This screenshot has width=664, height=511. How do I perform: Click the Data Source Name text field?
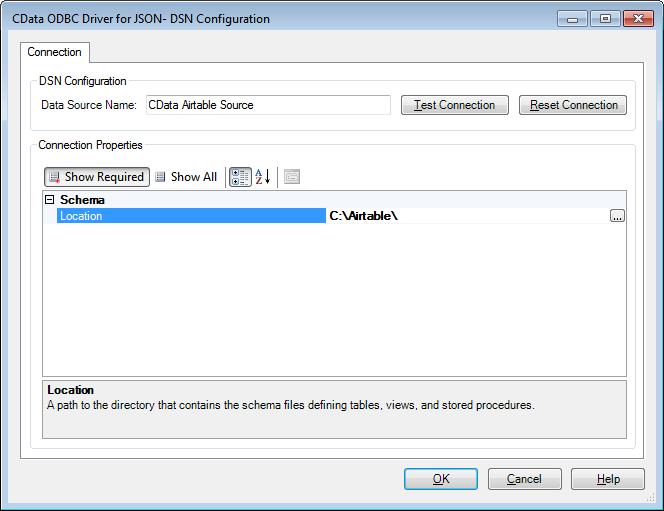[267, 105]
